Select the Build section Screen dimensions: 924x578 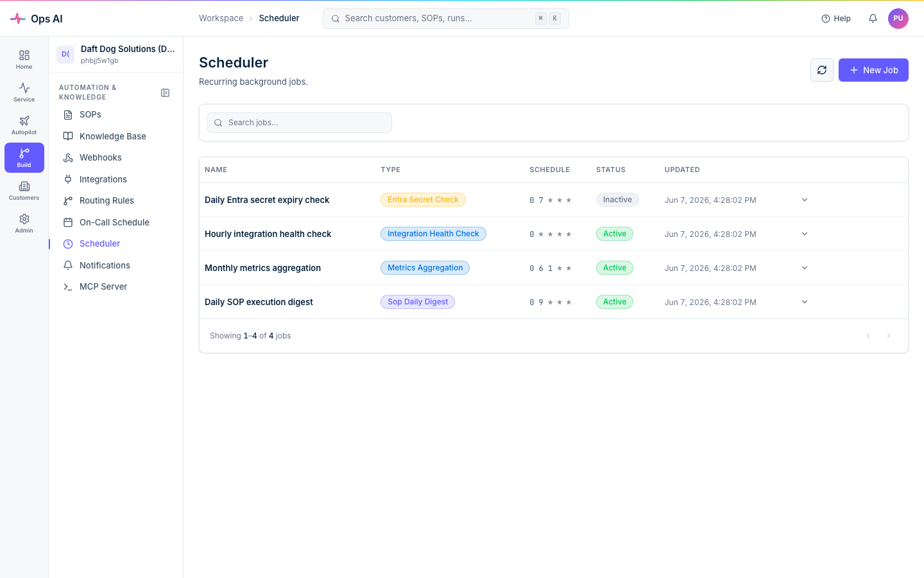point(24,158)
